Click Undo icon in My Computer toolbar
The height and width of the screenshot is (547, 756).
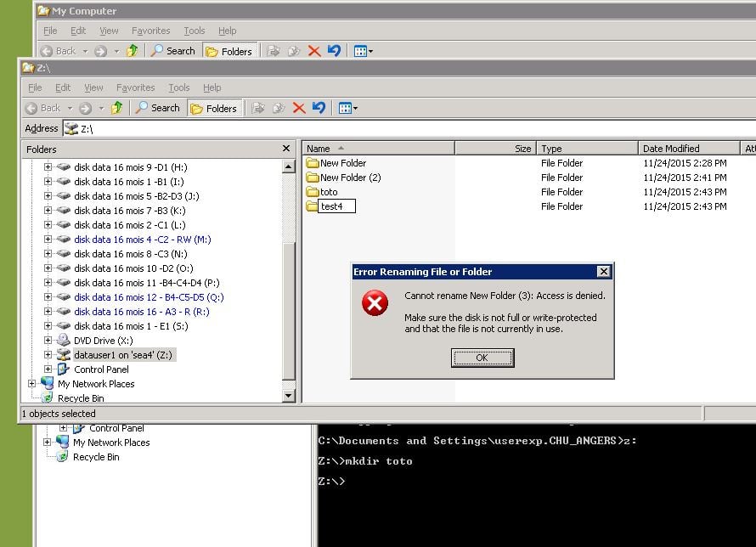[x=334, y=50]
